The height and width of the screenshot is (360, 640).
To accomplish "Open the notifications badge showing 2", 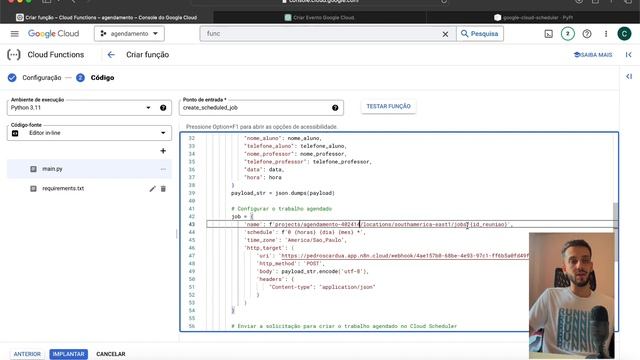I will point(568,34).
